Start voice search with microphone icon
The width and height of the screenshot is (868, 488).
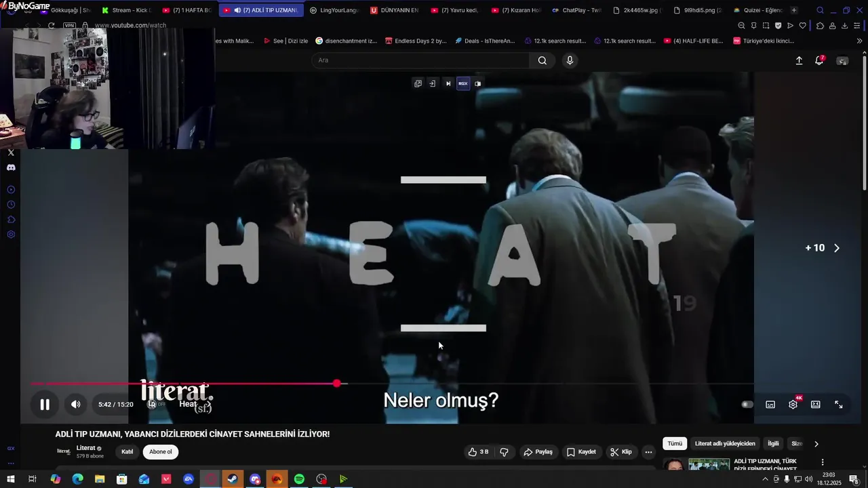[570, 60]
